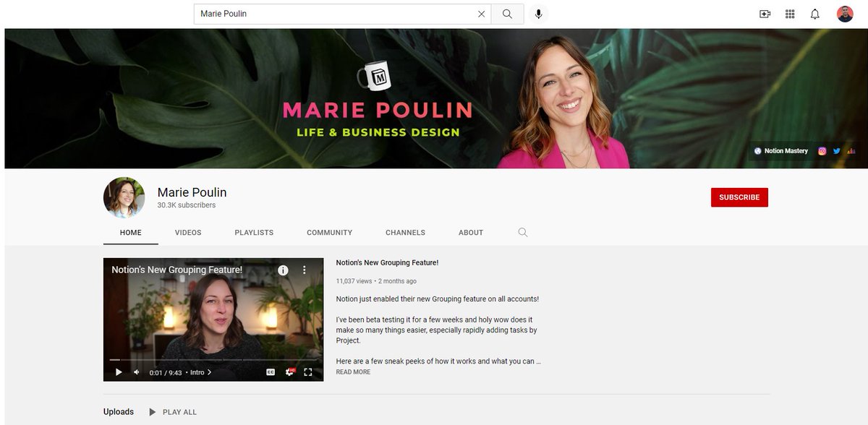Open the account avatar menu
The width and height of the screenshot is (868, 425).
845,14
